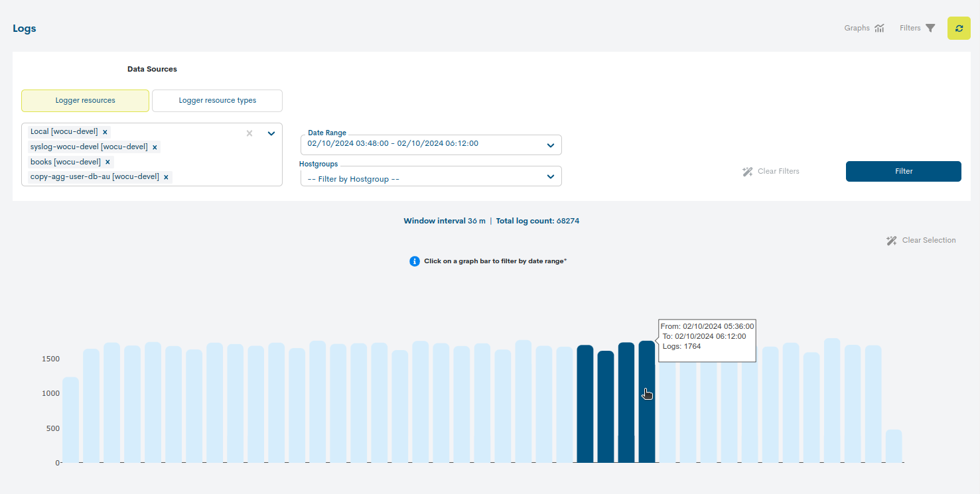Remove the books [wocu-devel] tag
The image size is (980, 494).
click(107, 162)
